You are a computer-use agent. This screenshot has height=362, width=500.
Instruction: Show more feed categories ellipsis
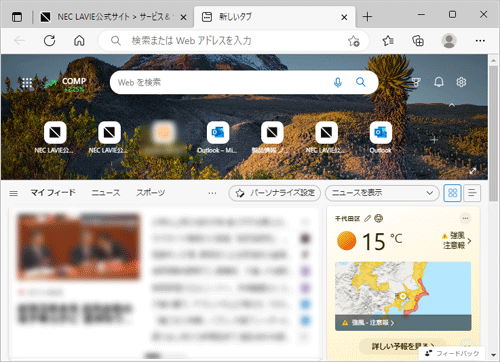click(x=212, y=193)
